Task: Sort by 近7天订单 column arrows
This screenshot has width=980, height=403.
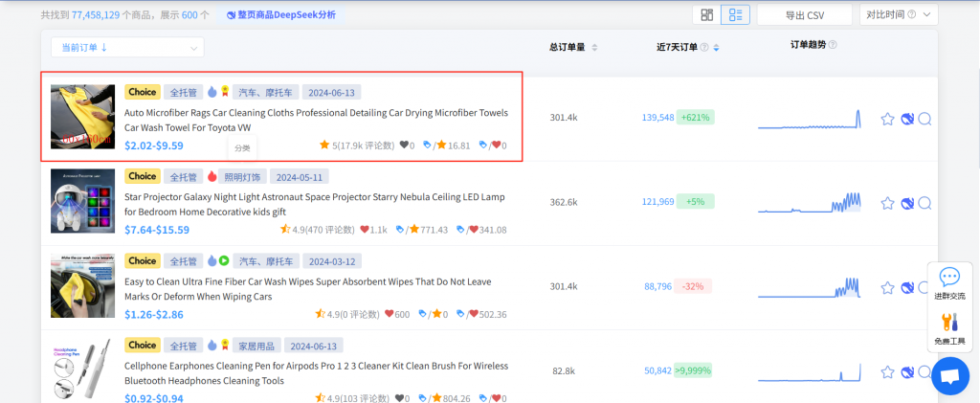Action: tap(716, 48)
